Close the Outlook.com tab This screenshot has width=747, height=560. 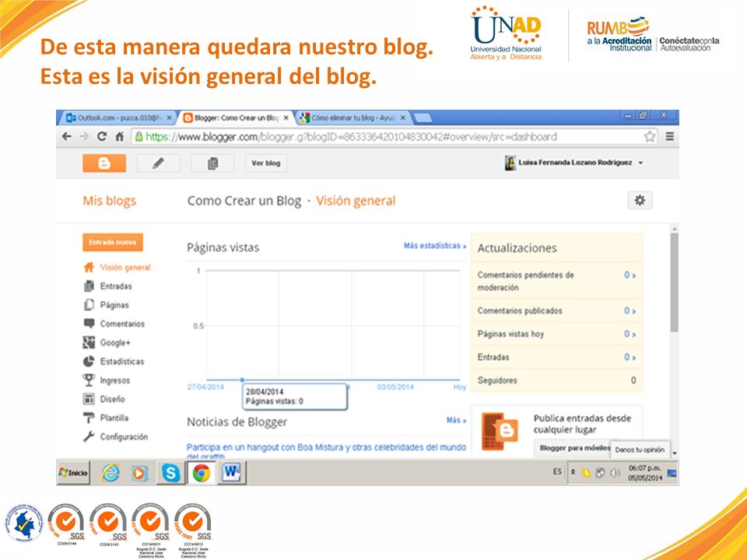pos(169,117)
